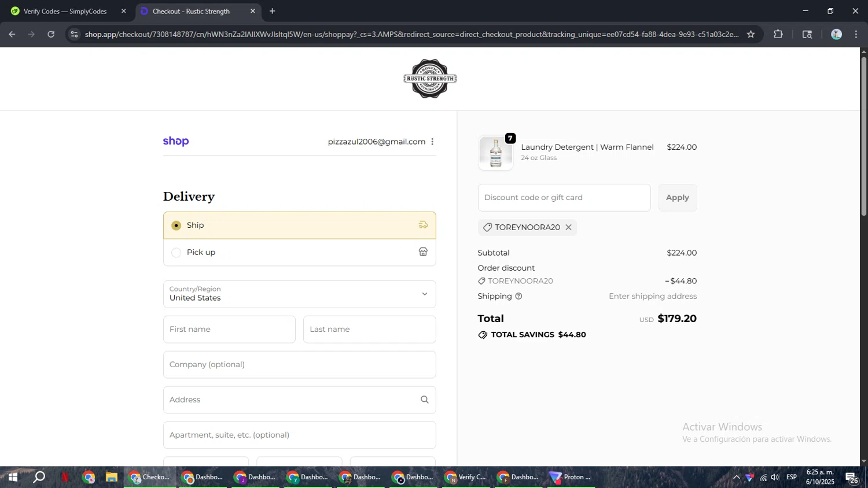868x488 pixels.
Task: Open the Wi-Fi network tray icon
Action: 763,477
